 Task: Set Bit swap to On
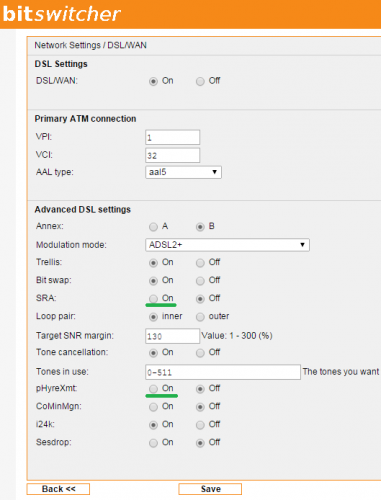coord(153,281)
